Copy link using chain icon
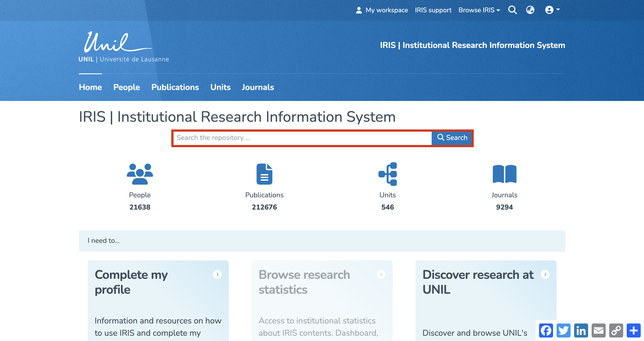This screenshot has width=644, height=341. (616, 330)
